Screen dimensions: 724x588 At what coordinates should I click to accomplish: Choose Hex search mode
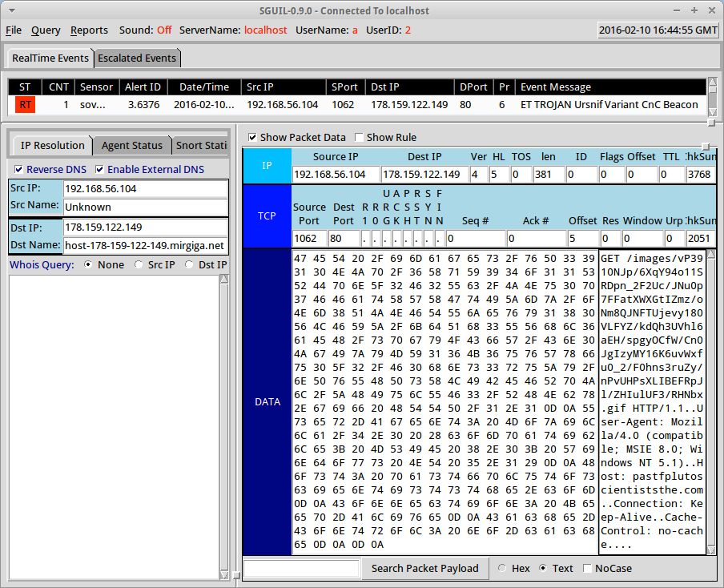pos(502,569)
